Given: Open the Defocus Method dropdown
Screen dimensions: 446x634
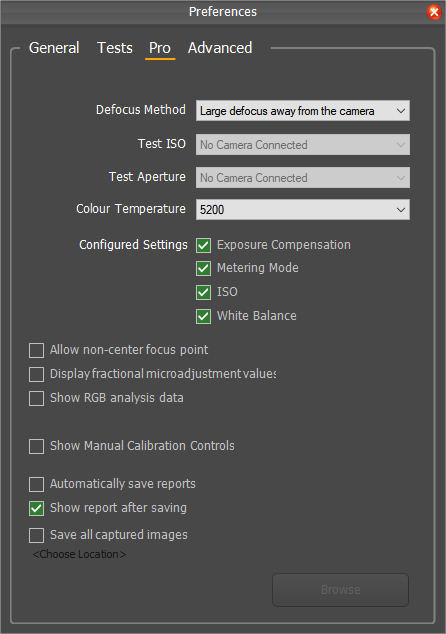Looking at the screenshot, I should [x=303, y=111].
